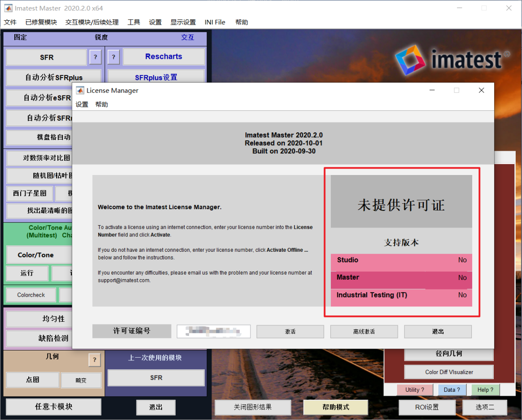Click the 缺陷检测 button

(x=39, y=338)
